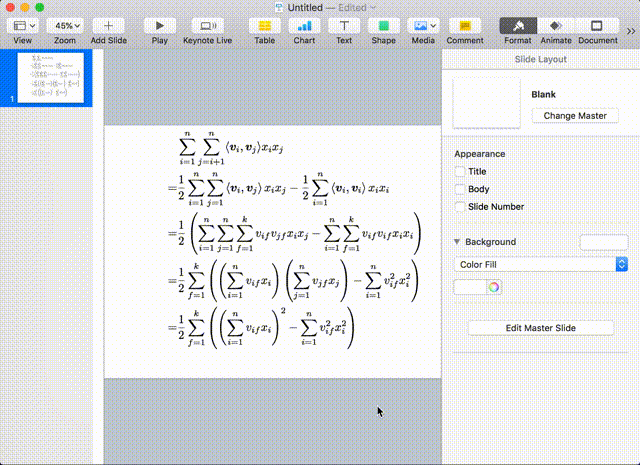The width and height of the screenshot is (640, 465).
Task: Switch to the Animate inspector tab
Action: tap(556, 25)
